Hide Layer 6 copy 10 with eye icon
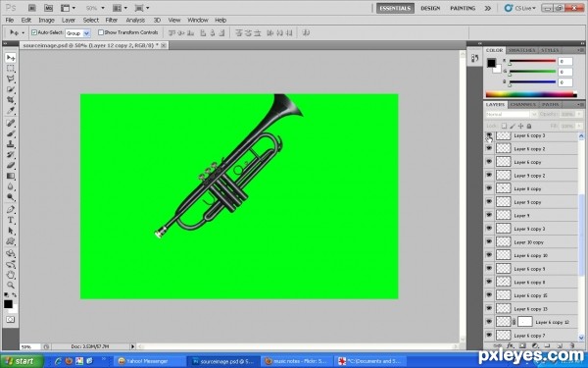This screenshot has height=368, width=588. tap(489, 255)
